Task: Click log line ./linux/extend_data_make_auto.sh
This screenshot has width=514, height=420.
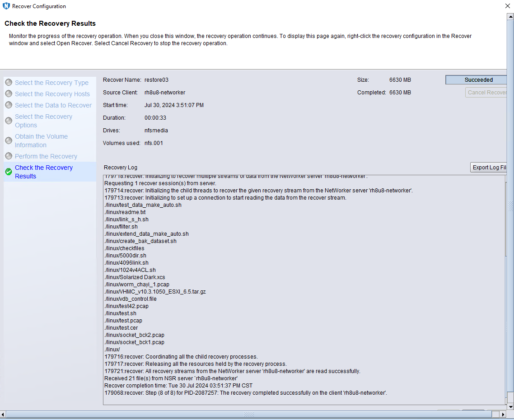Action: 146,234
